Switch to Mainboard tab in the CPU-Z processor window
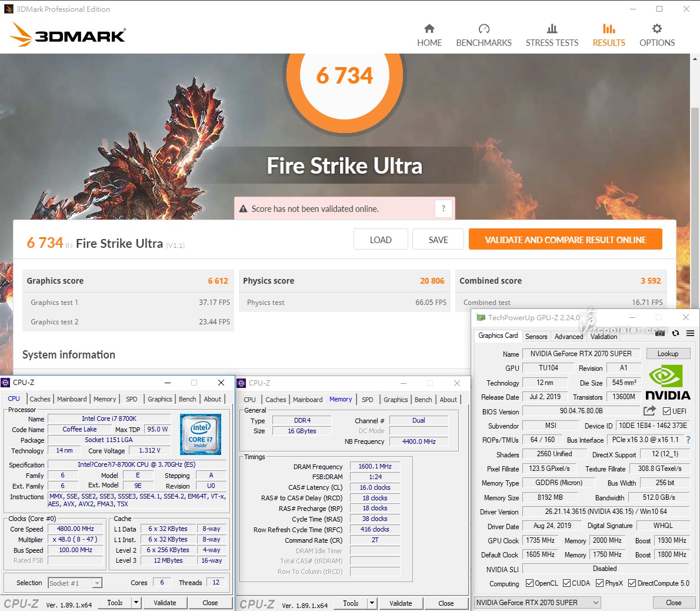The image size is (700, 611). pyautogui.click(x=72, y=399)
